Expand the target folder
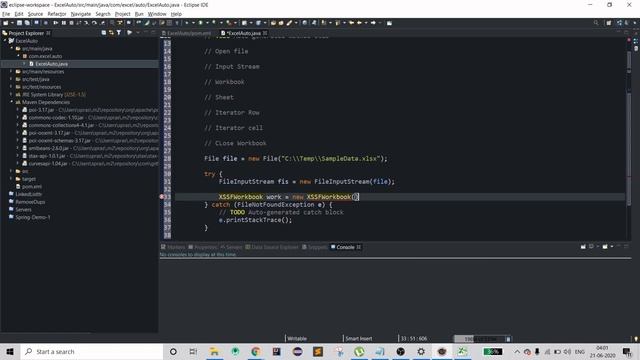 pyautogui.click(x=12, y=179)
